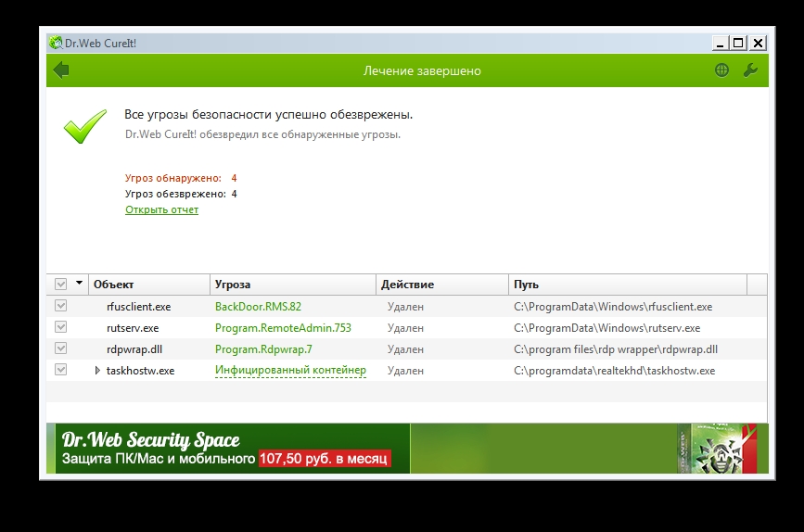Minimize the Dr.Web CureIt! window
The image size is (804, 532).
point(720,43)
